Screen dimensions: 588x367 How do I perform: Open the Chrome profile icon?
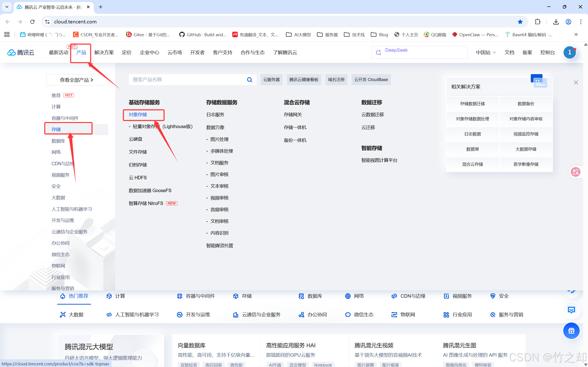coord(568,22)
